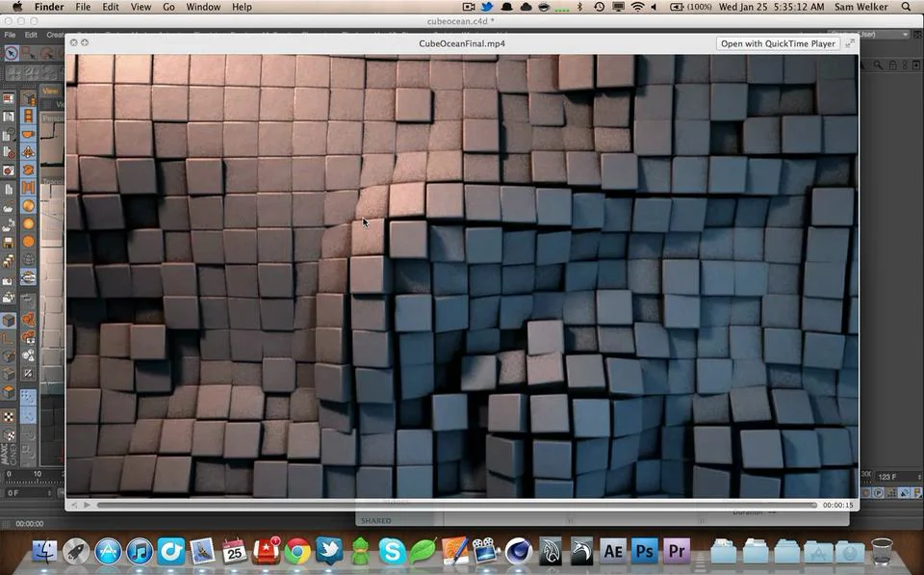Close the Quick Look preview window
Screen dimensions: 924x575
74,42
